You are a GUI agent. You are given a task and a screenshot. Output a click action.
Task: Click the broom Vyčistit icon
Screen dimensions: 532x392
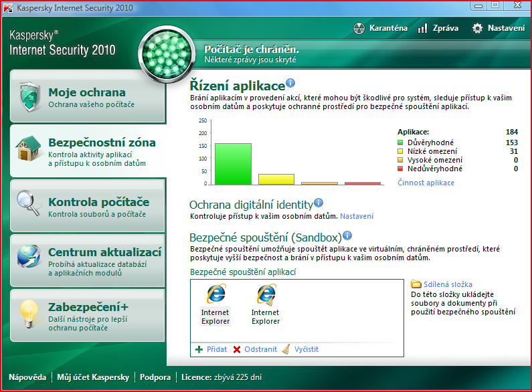(x=286, y=349)
